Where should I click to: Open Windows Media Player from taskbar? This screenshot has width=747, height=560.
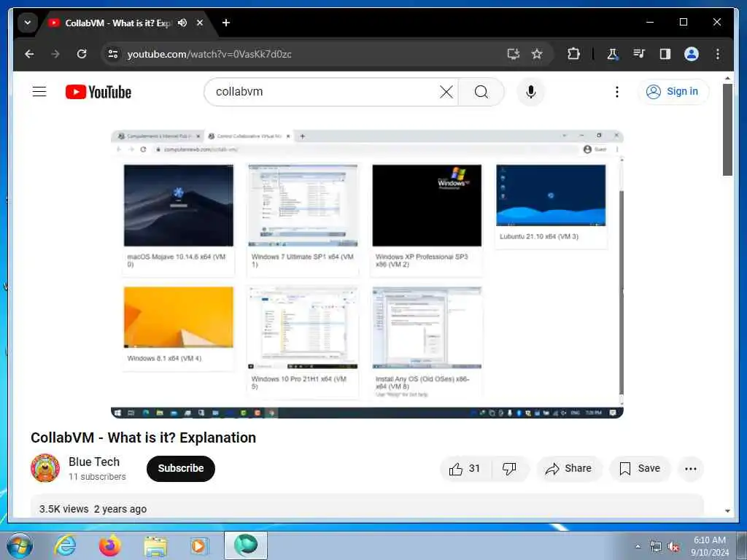pyautogui.click(x=198, y=545)
